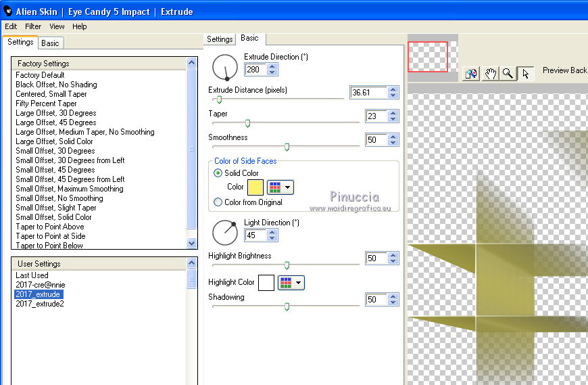Select 2017_extrude2 user setting
Screen dimensions: 588x385
pos(40,304)
